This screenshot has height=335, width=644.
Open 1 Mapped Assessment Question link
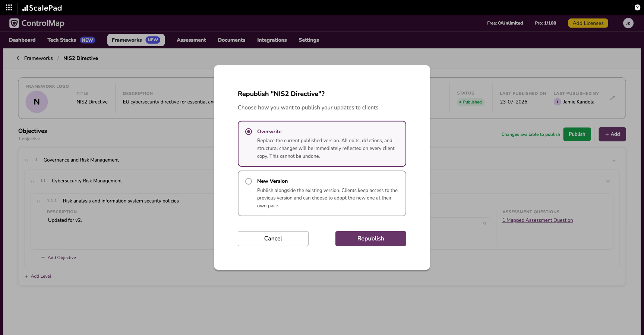538,220
